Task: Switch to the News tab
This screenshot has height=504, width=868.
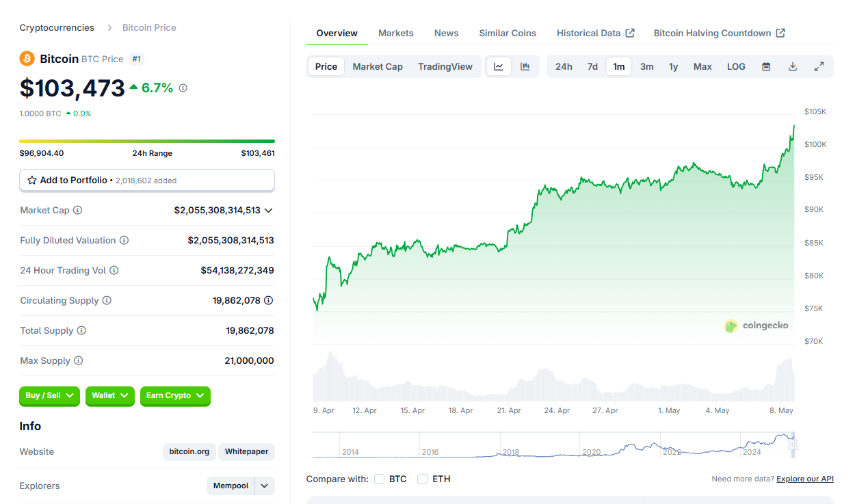Action: [x=447, y=33]
